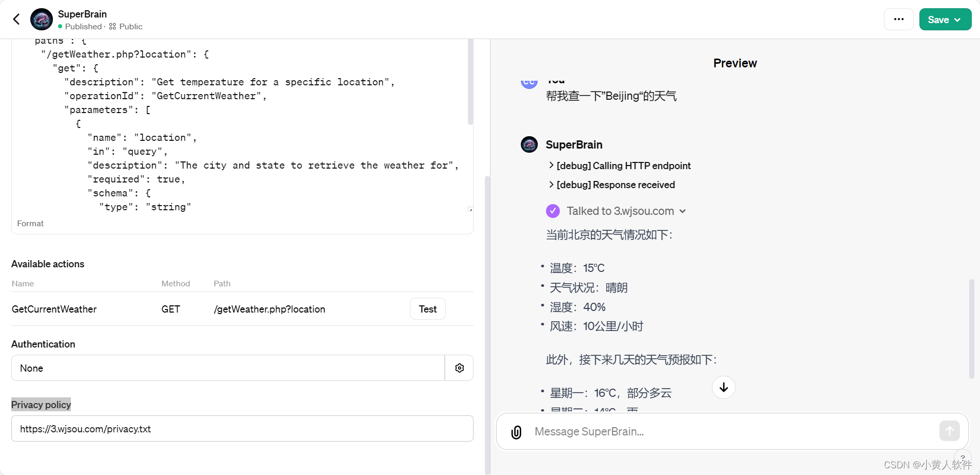The height and width of the screenshot is (475, 980).
Task: Click the GET method cell
Action: pos(171,309)
